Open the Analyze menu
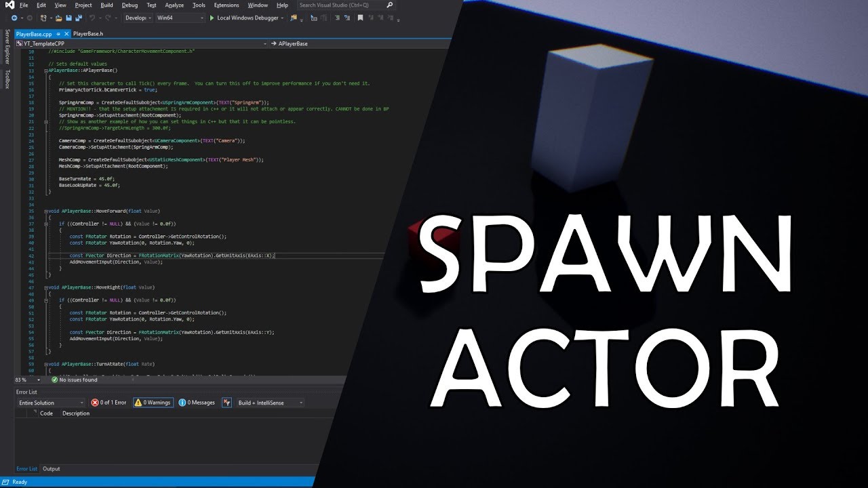The image size is (868, 488). click(x=174, y=5)
